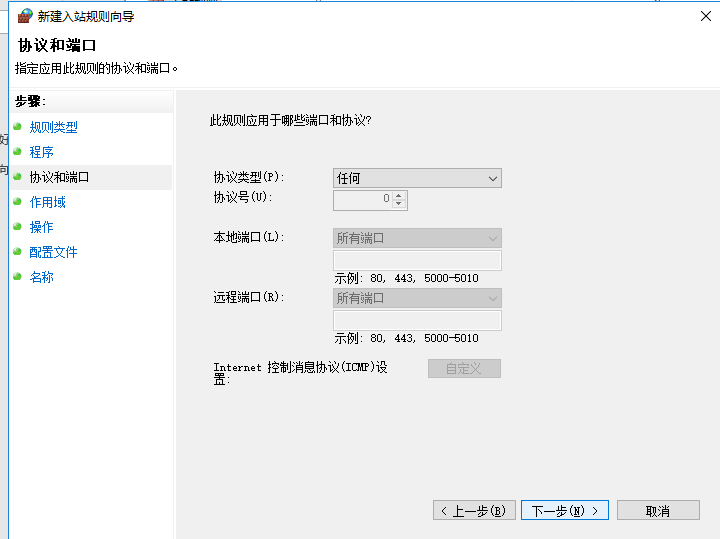Select the 协议和端口 step in sidebar
Image resolution: width=720 pixels, height=539 pixels.
60,177
